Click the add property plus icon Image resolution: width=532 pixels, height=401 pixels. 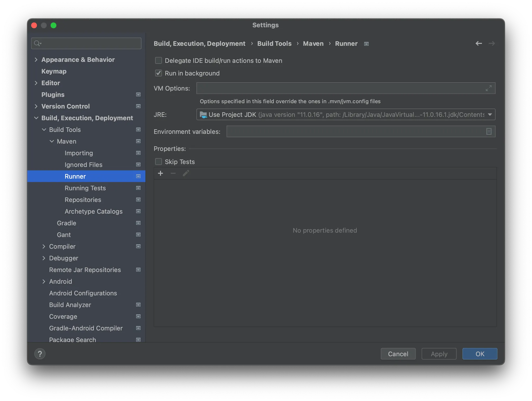pyautogui.click(x=161, y=173)
